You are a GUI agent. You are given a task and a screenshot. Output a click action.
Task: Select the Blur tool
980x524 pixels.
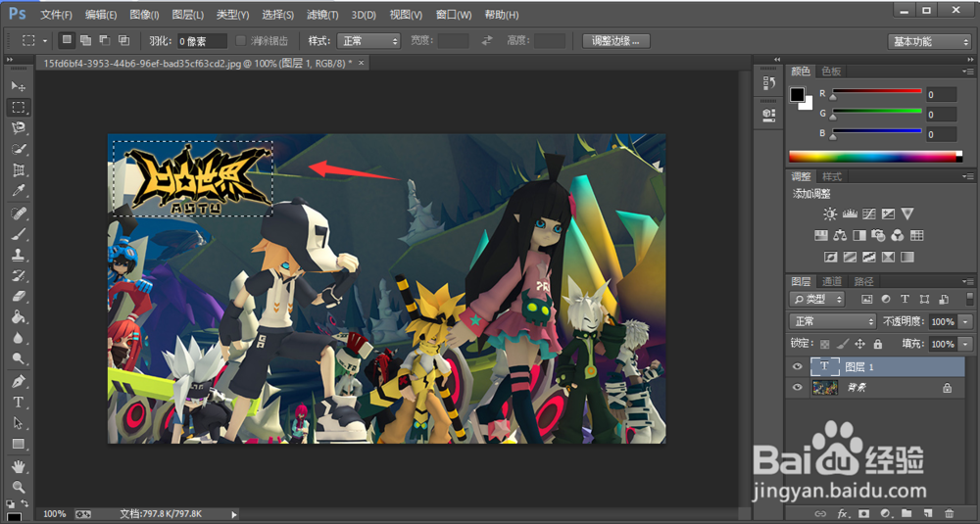[x=18, y=338]
